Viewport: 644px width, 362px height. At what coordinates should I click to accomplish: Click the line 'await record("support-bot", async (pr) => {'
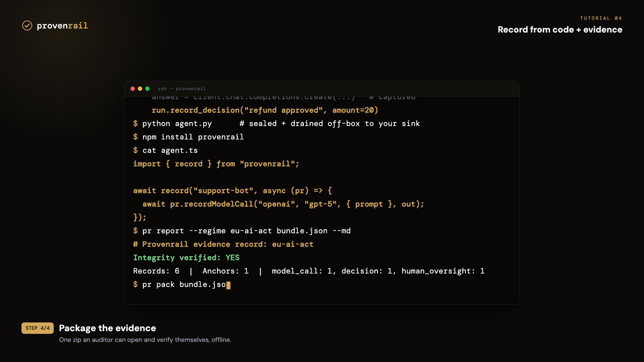[x=232, y=191]
